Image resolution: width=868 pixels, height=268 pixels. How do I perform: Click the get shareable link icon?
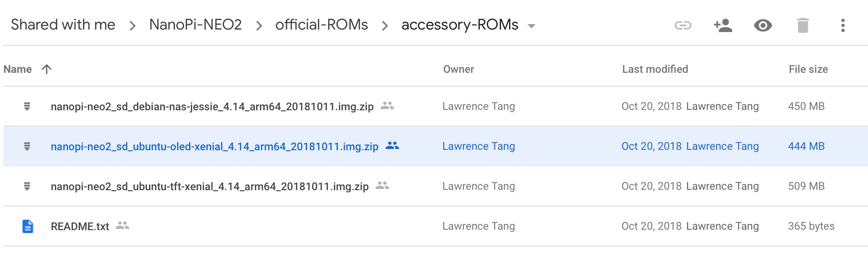coord(683,26)
